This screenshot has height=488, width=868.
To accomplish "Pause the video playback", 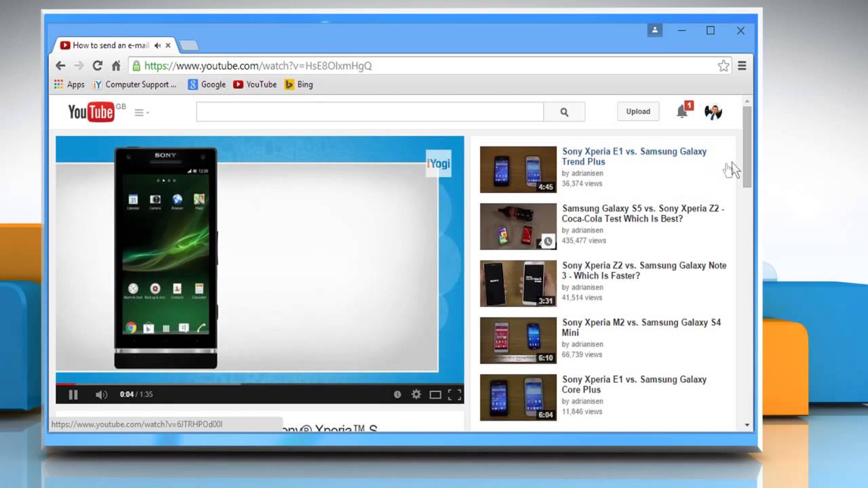I will pos(73,394).
